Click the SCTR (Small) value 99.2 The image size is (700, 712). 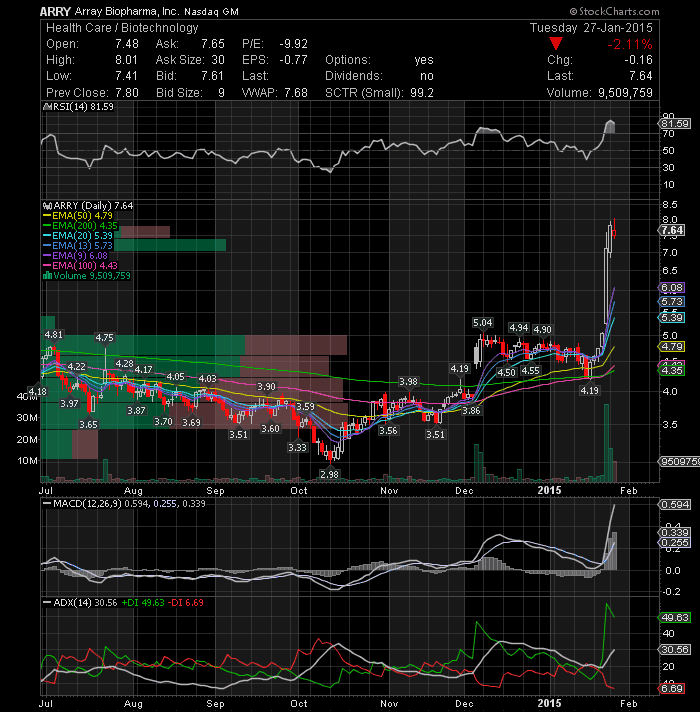422,93
